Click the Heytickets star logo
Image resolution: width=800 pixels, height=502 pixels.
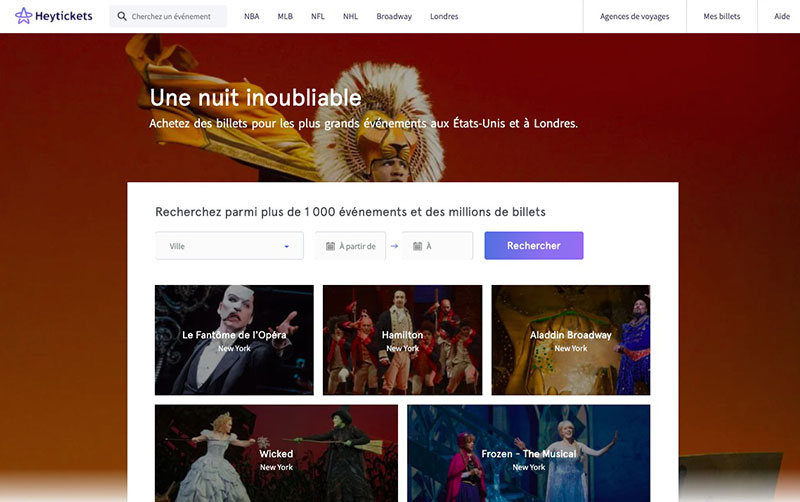(x=23, y=16)
